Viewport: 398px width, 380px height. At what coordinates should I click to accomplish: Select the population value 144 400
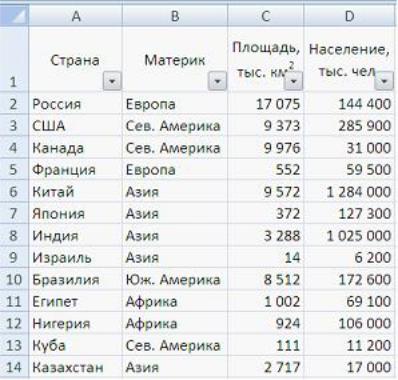coord(349,104)
